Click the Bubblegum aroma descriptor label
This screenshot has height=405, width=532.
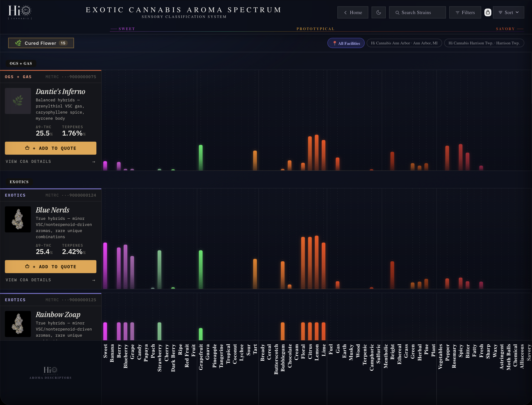[x=283, y=358]
